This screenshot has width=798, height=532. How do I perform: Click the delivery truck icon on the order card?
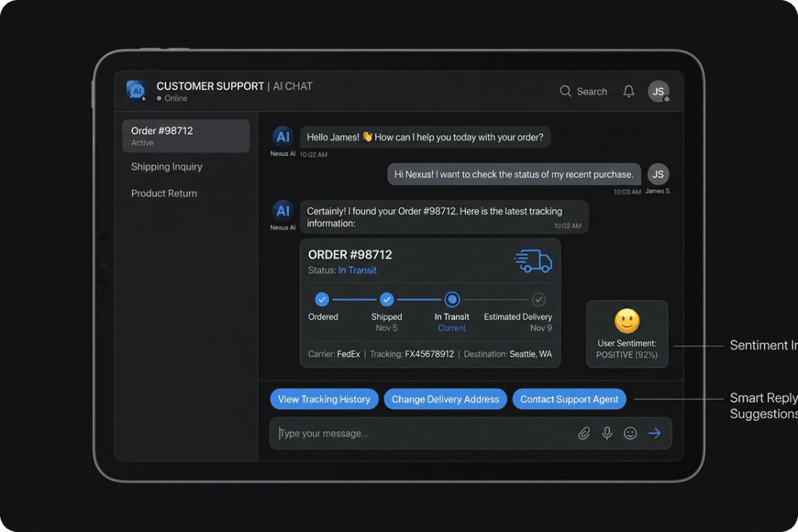[533, 261]
